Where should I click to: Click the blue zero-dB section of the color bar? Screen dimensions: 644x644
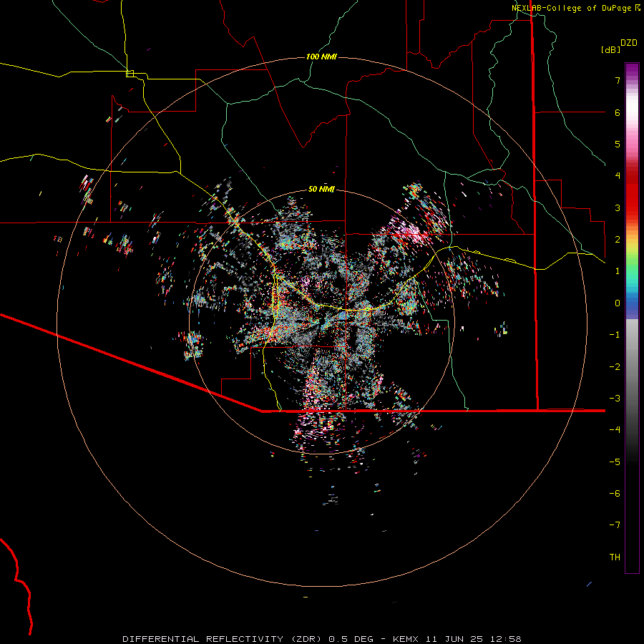(632, 306)
